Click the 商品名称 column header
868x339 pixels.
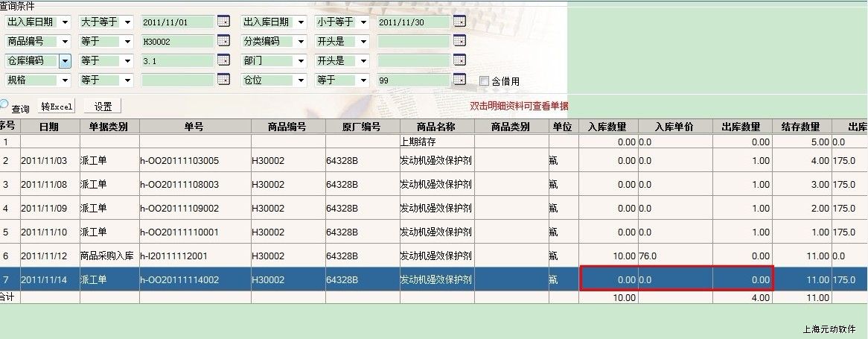[436, 127]
